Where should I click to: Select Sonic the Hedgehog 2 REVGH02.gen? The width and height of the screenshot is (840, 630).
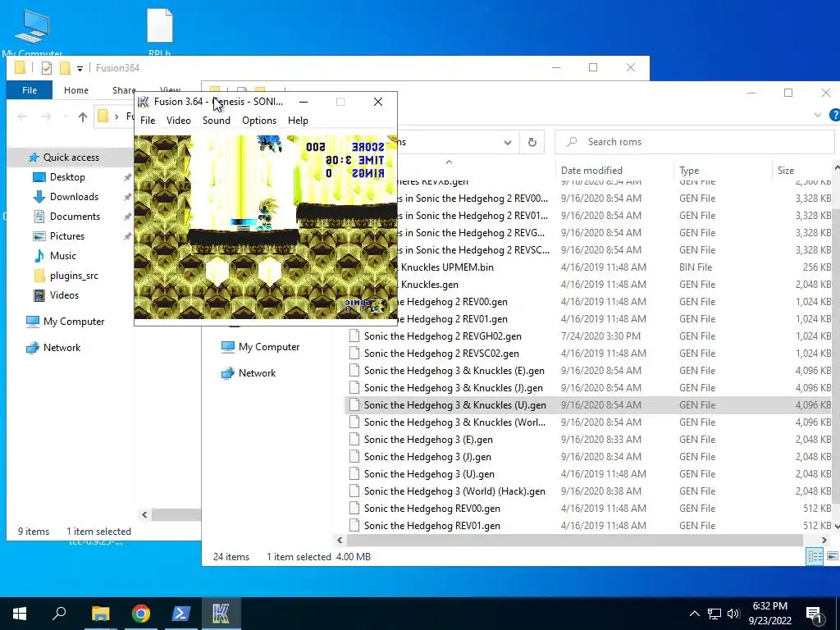coord(442,336)
